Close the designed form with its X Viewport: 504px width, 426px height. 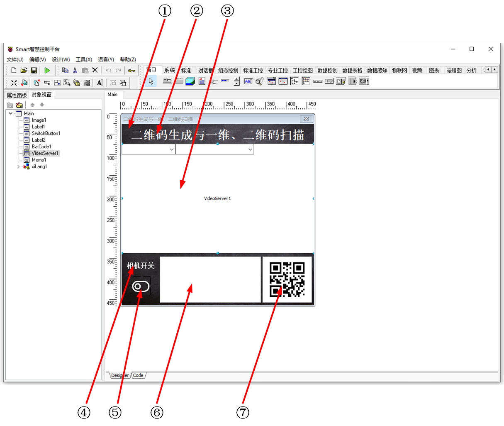point(306,119)
